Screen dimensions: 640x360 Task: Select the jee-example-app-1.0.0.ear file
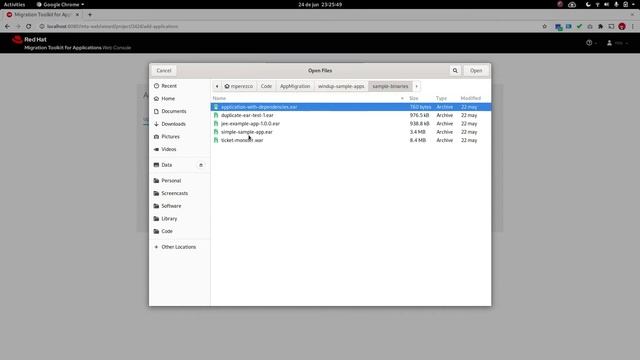tap(351, 124)
